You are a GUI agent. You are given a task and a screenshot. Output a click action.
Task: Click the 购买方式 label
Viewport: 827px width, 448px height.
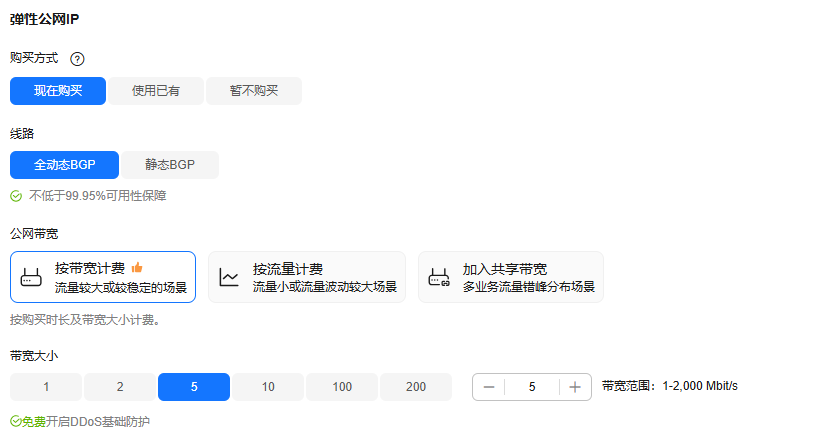[x=34, y=58]
